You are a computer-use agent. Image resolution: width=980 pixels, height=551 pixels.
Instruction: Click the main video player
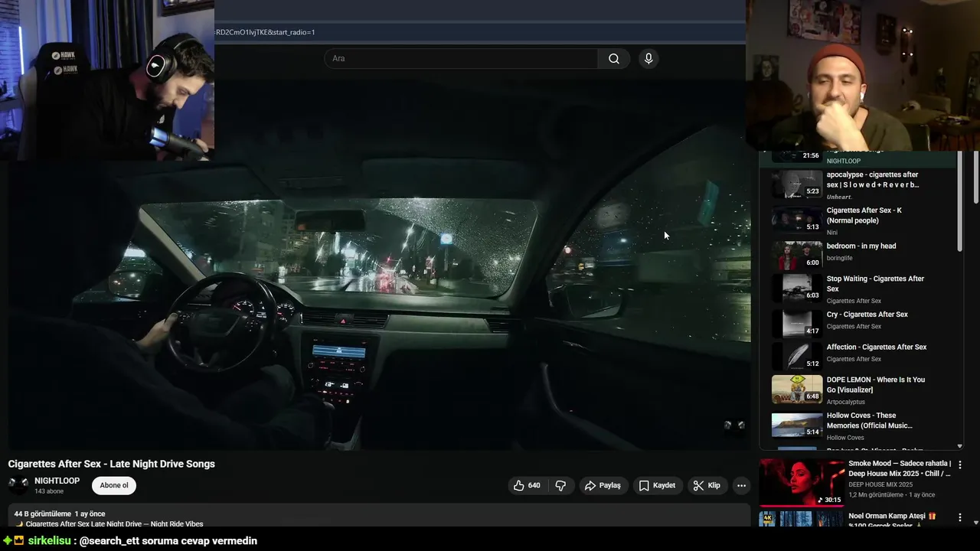(379, 264)
